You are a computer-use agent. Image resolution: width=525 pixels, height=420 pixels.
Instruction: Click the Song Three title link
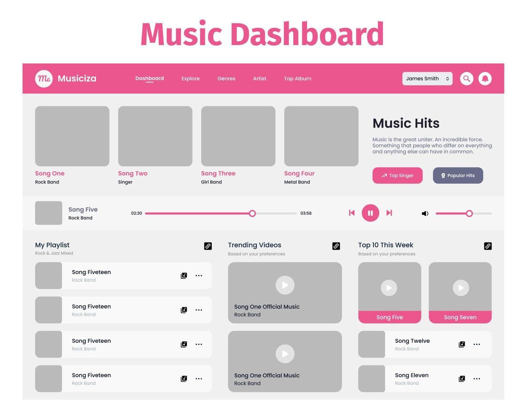218,174
